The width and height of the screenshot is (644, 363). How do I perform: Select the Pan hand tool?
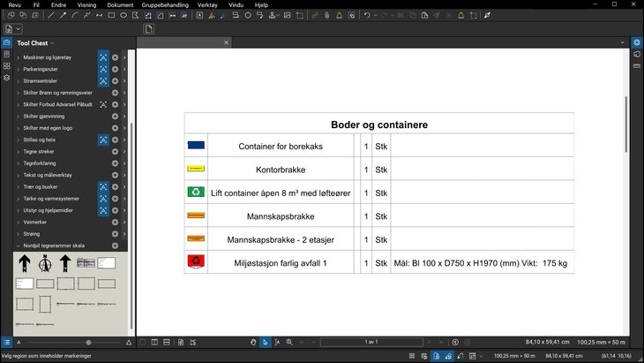[x=253, y=342]
